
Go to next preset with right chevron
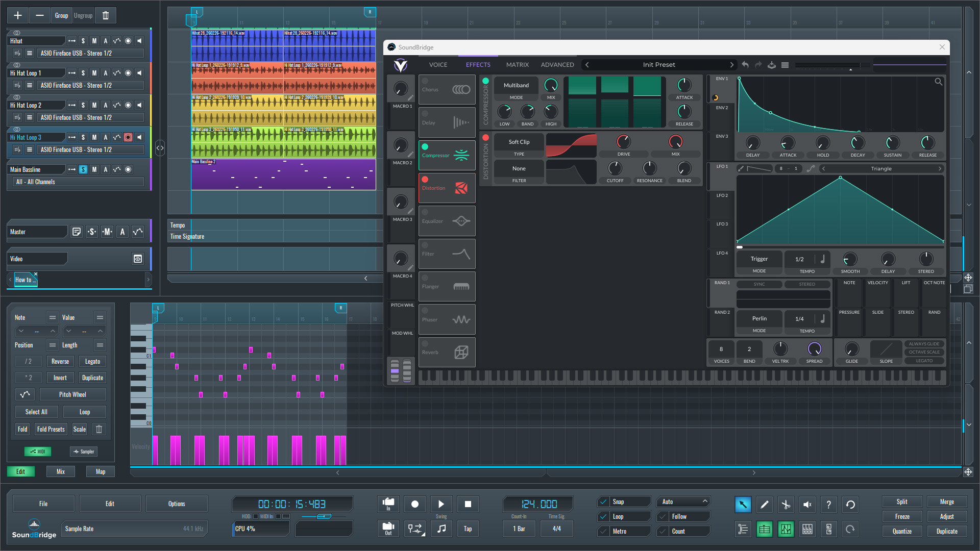731,65
